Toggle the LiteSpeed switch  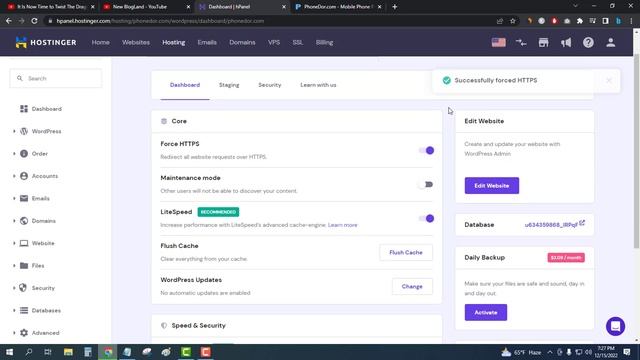click(426, 218)
